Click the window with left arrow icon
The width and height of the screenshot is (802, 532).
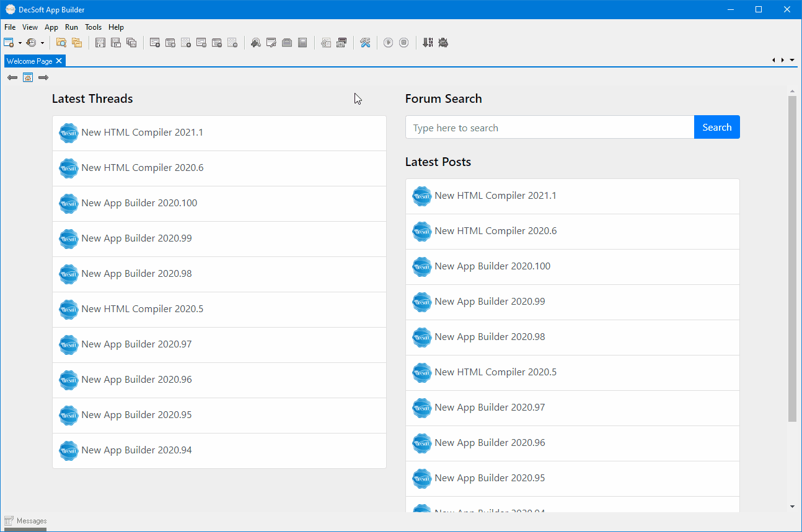tap(326, 43)
